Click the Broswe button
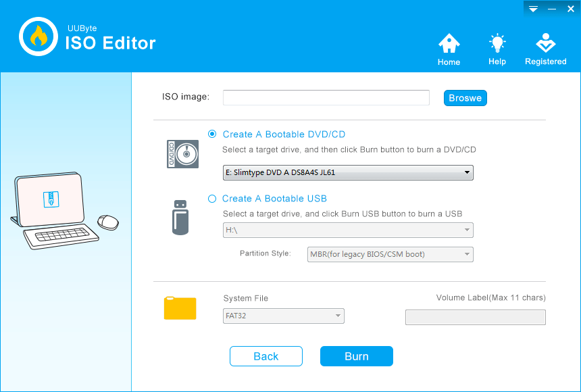Image resolution: width=581 pixels, height=392 pixels. [x=465, y=98]
